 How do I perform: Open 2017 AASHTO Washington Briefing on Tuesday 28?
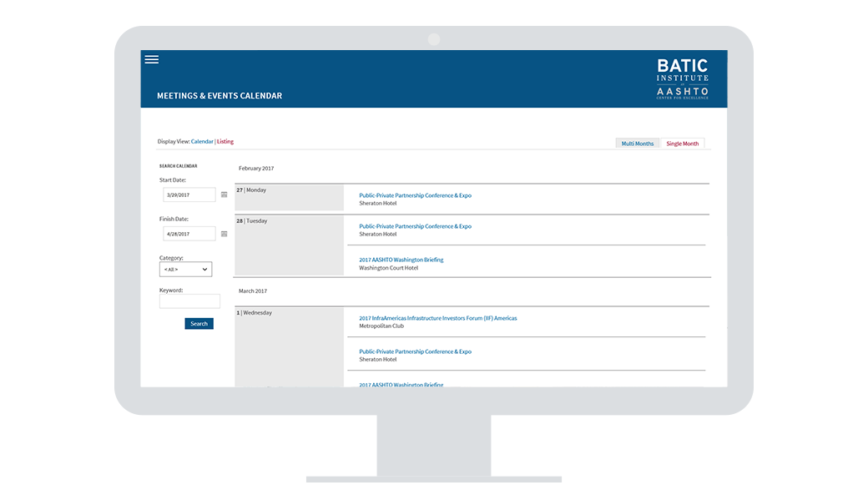pos(401,260)
